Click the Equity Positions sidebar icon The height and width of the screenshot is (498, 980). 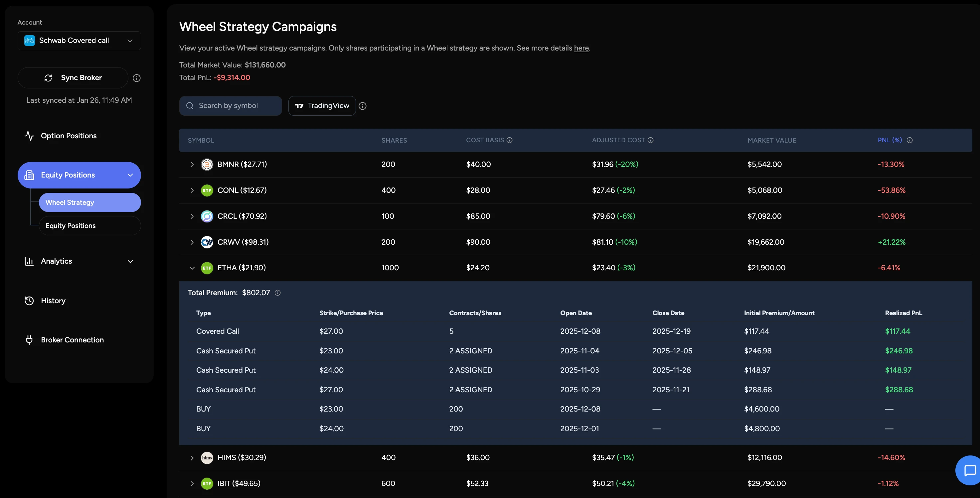tap(29, 175)
